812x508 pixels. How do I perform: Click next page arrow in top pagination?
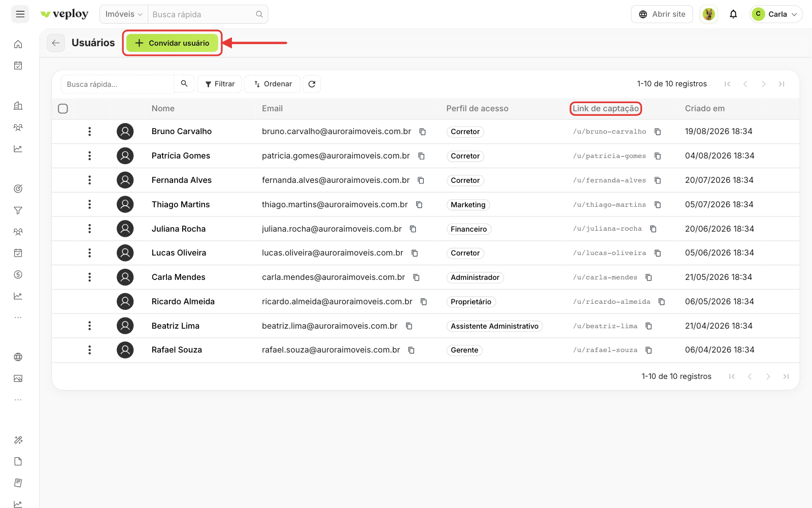(763, 84)
